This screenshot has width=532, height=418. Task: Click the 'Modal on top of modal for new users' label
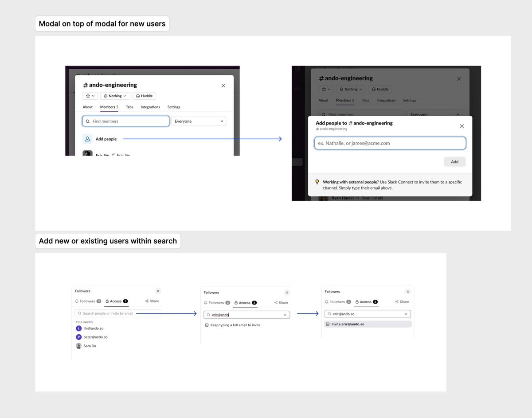102,23
